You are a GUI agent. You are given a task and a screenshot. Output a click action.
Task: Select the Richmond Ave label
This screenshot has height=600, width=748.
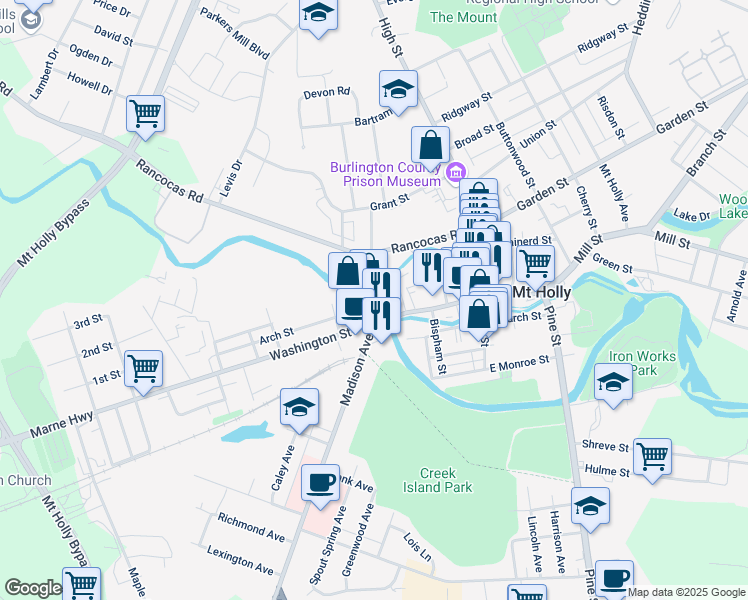[251, 527]
